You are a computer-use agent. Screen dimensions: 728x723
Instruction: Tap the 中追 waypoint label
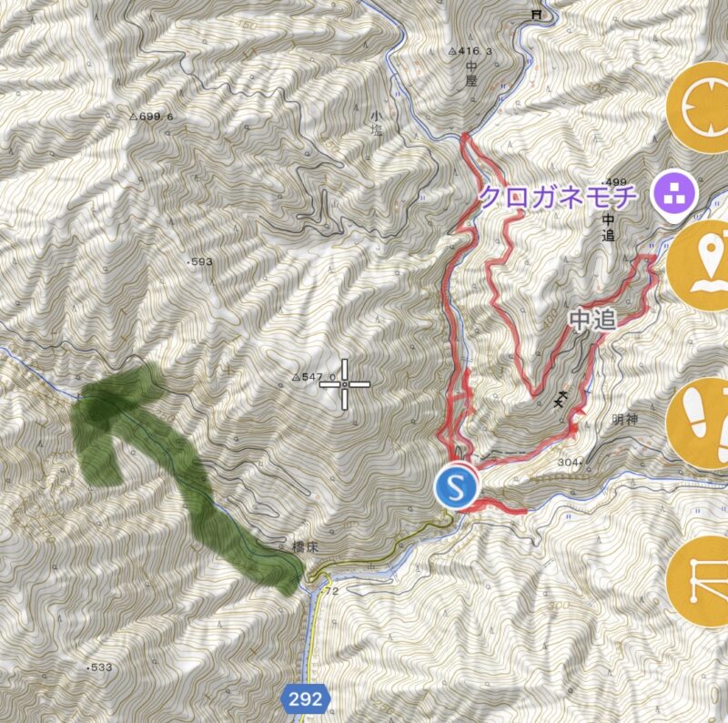point(593,321)
